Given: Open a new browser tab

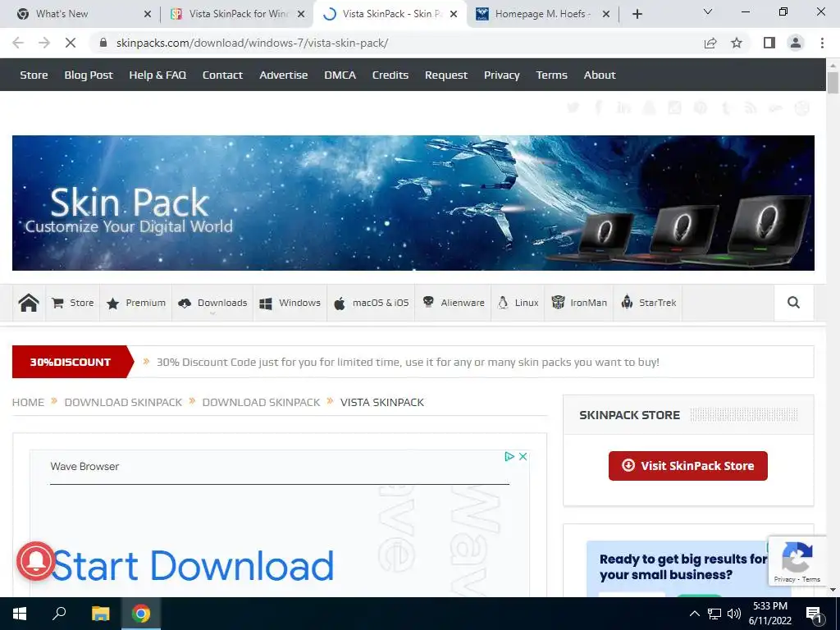Looking at the screenshot, I should [x=637, y=14].
